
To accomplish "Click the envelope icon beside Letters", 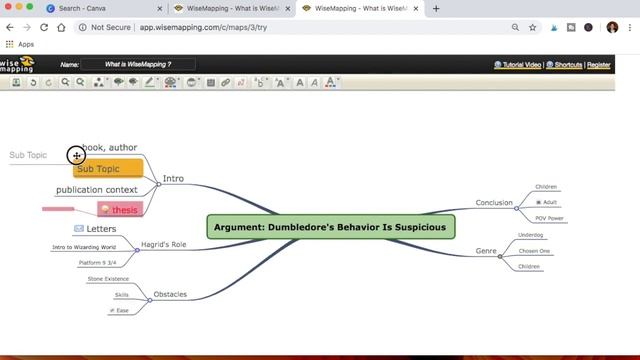I will pyautogui.click(x=79, y=229).
